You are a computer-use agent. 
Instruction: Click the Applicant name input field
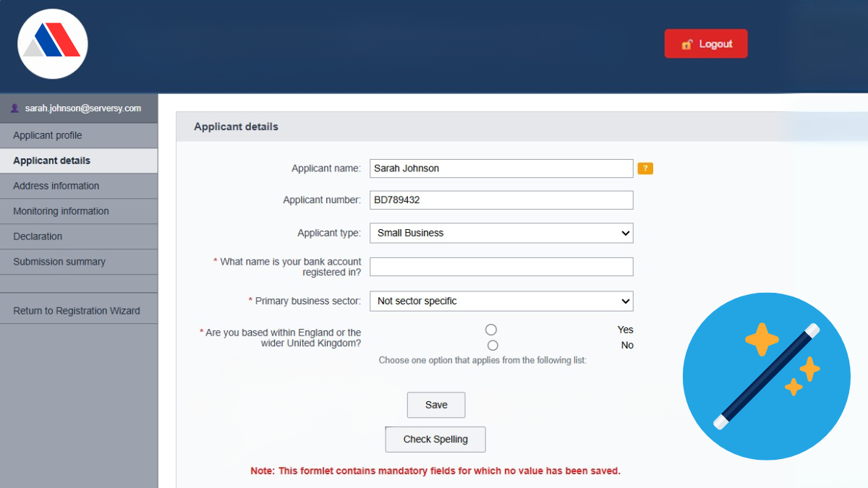501,168
